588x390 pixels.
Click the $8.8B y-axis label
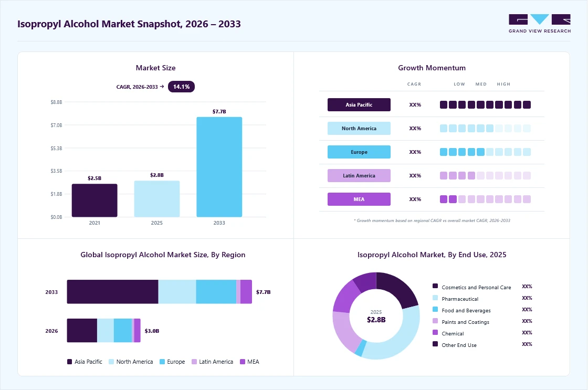[56, 102]
